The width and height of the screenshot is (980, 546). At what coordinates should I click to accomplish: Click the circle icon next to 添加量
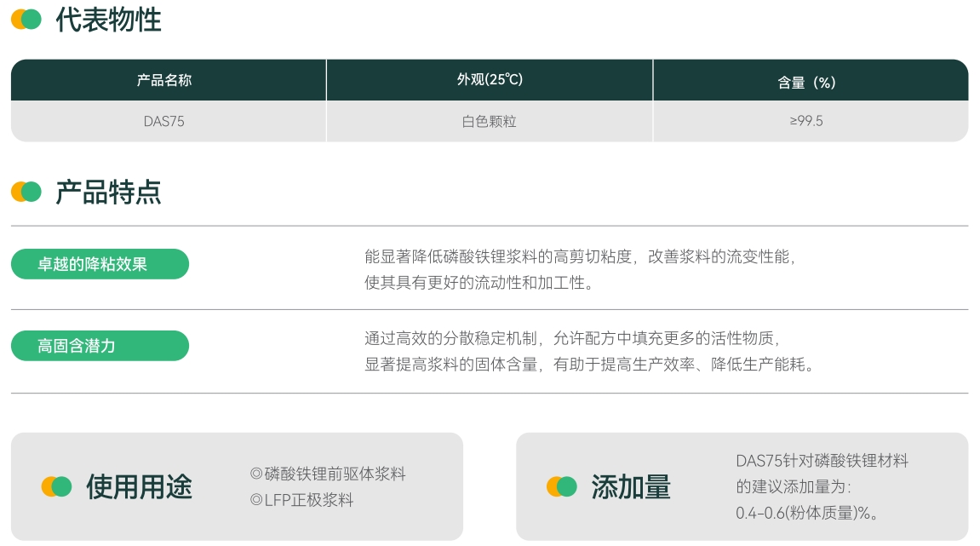click(561, 486)
